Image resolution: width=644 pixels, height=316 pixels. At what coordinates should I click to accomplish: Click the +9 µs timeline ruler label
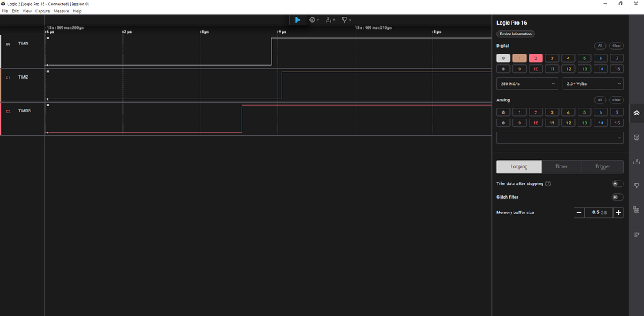(281, 32)
